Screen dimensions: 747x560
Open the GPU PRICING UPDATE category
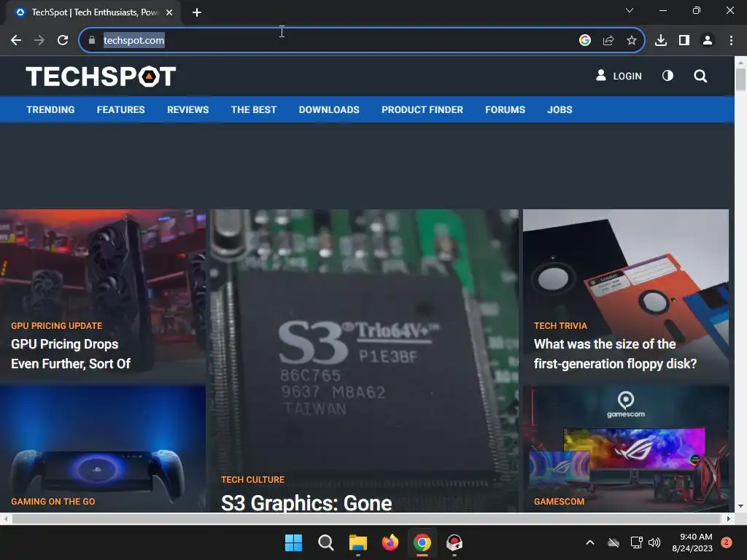click(57, 326)
